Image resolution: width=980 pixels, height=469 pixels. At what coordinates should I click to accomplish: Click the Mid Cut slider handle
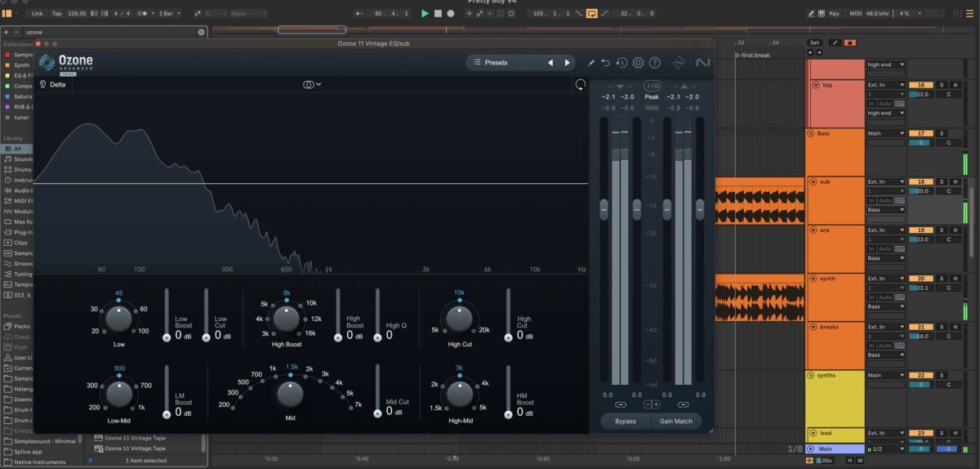[x=377, y=413]
